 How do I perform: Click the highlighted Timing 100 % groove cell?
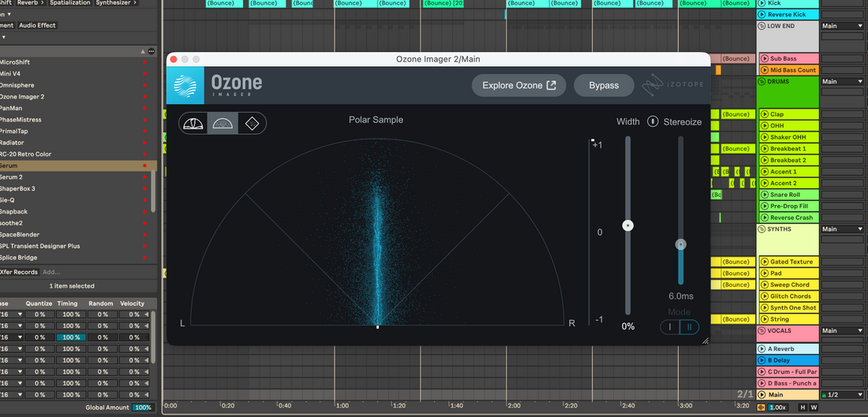tap(71, 337)
